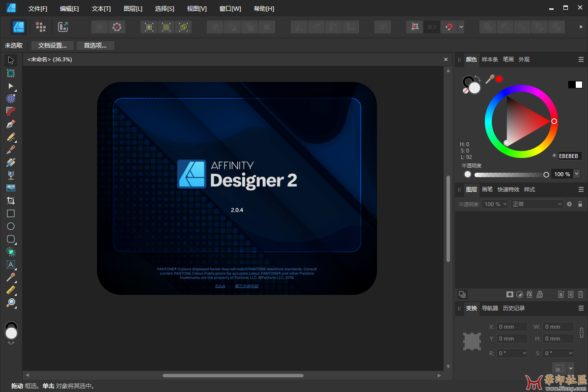Screen dimensions: 588x392
Task: Select the Rounded Rectangle tool
Action: tap(11, 239)
